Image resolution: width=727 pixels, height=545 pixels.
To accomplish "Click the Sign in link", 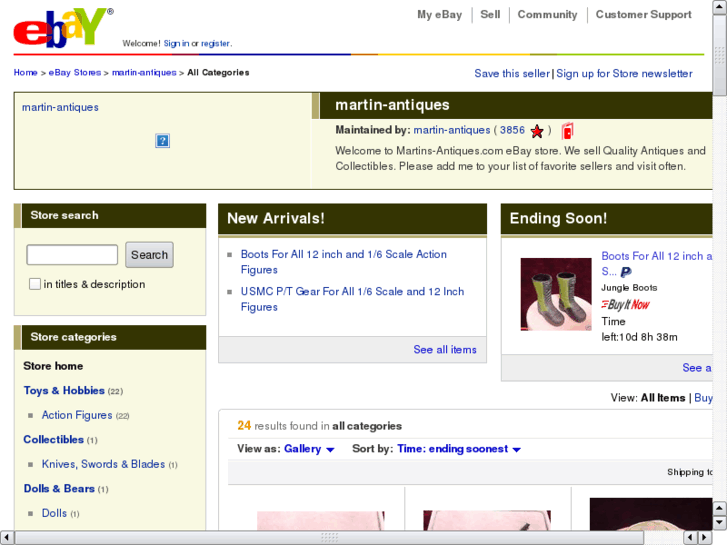I will pos(176,43).
